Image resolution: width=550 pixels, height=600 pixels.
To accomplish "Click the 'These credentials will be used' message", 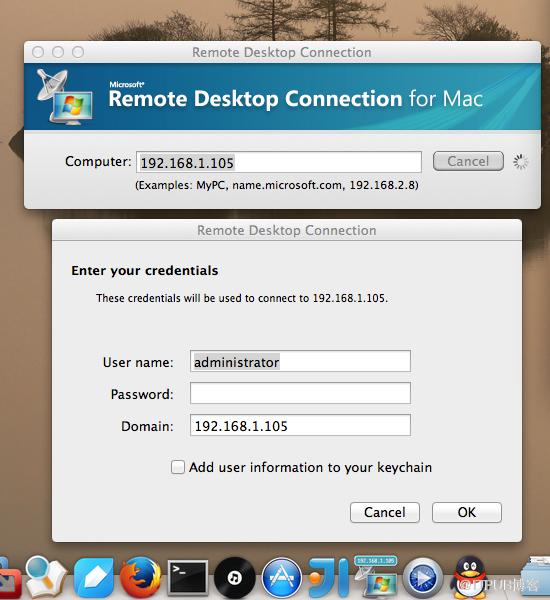I will 242,298.
